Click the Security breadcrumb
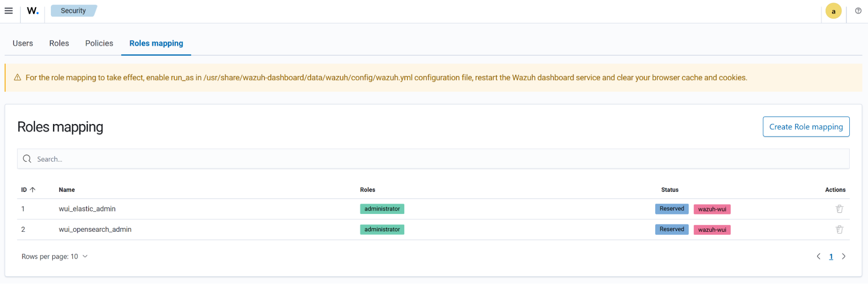This screenshot has width=868, height=284. pyautogui.click(x=73, y=11)
